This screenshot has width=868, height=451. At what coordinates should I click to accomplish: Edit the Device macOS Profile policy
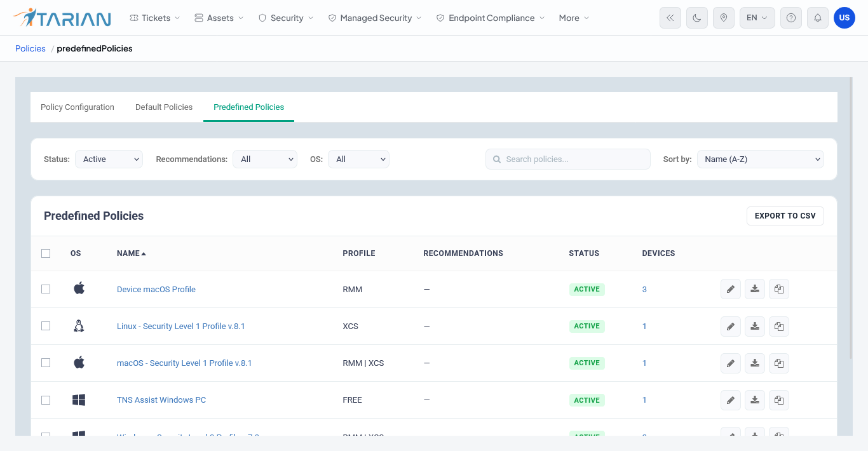pos(731,290)
